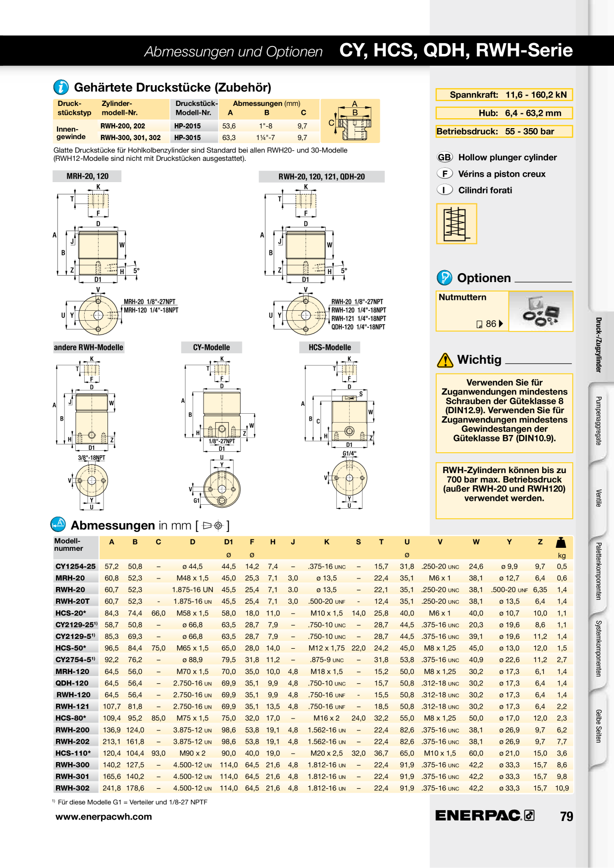Click the QDH-120 1/4"-18NPT port label
This screenshot has width=614, height=868.
coord(358,327)
